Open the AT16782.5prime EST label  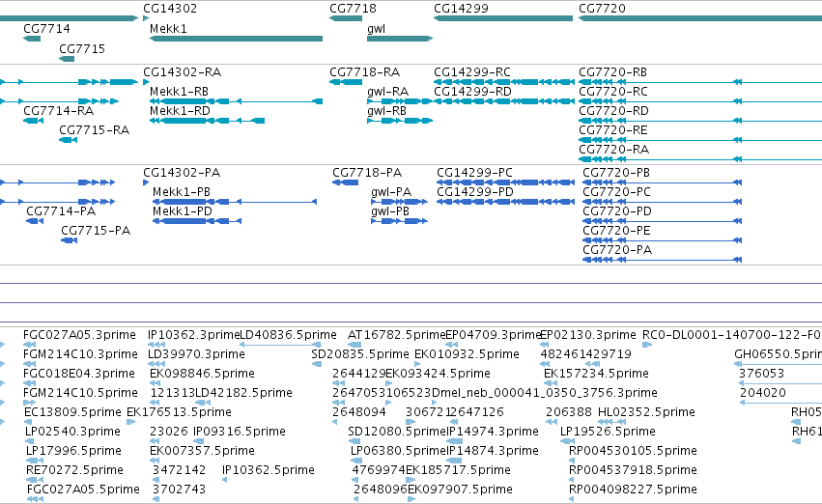pyautogui.click(x=396, y=335)
